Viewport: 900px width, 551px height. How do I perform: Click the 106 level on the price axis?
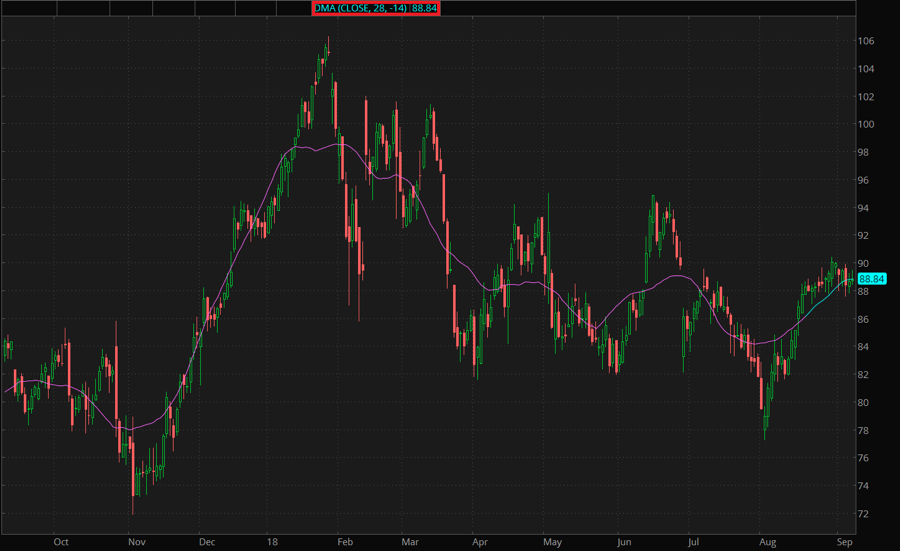point(866,41)
